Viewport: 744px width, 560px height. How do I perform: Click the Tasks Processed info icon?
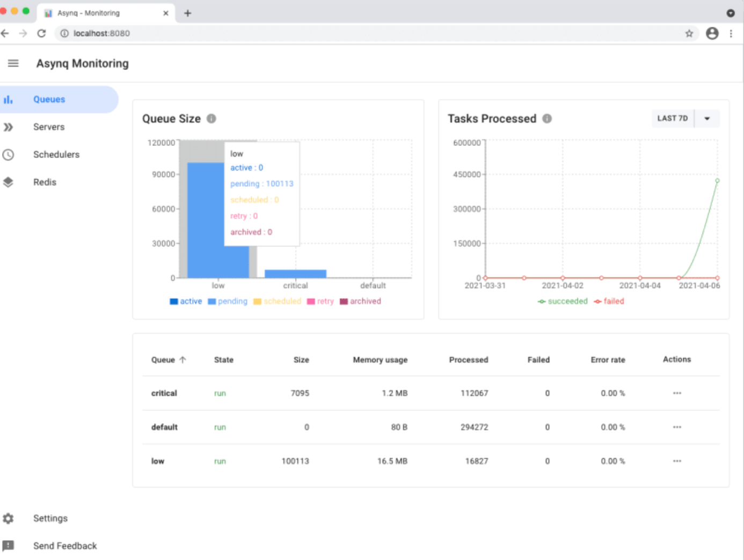click(547, 119)
